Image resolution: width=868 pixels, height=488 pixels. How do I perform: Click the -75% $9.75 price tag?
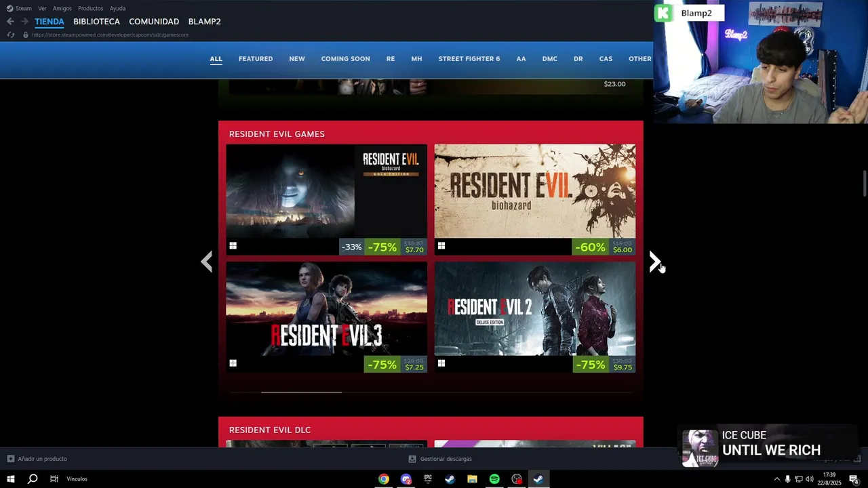tap(604, 365)
